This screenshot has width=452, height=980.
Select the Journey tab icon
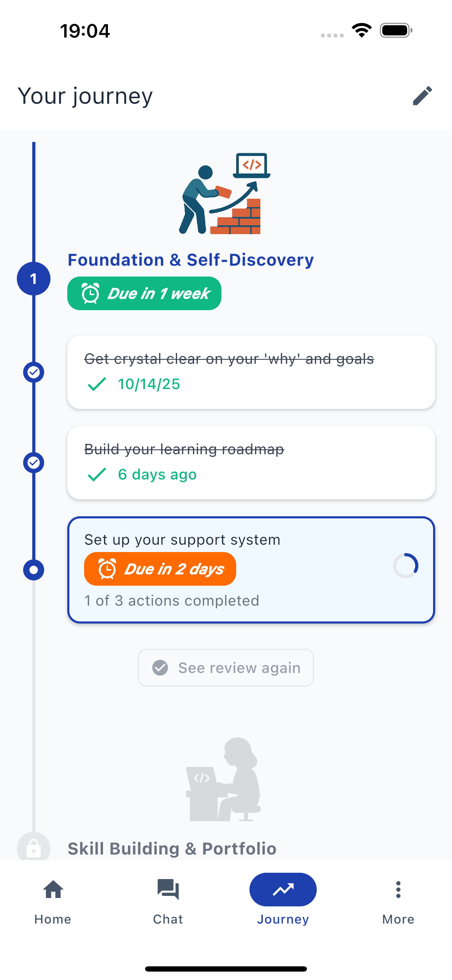pos(283,890)
